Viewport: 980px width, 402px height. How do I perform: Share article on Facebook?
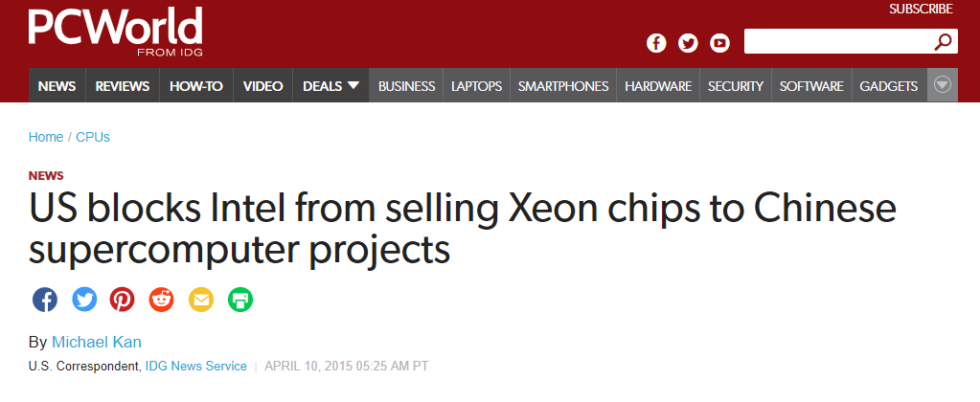pyautogui.click(x=45, y=300)
